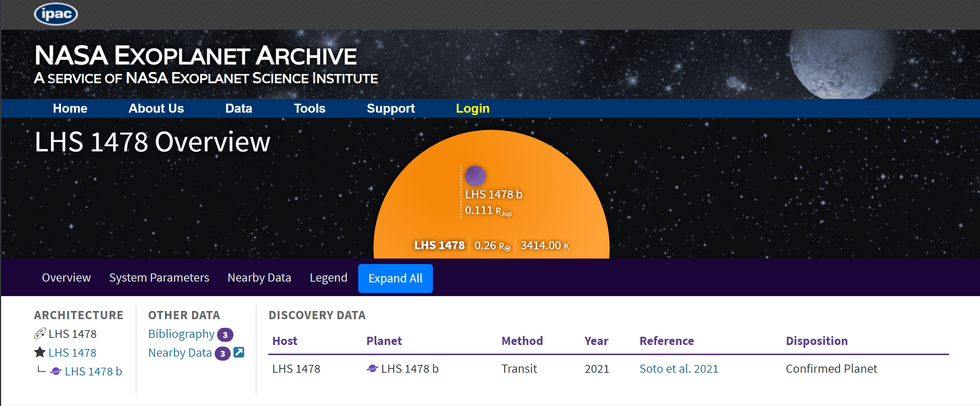Click the Disposition column header
Screen dimensions: 980x406
tap(817, 341)
